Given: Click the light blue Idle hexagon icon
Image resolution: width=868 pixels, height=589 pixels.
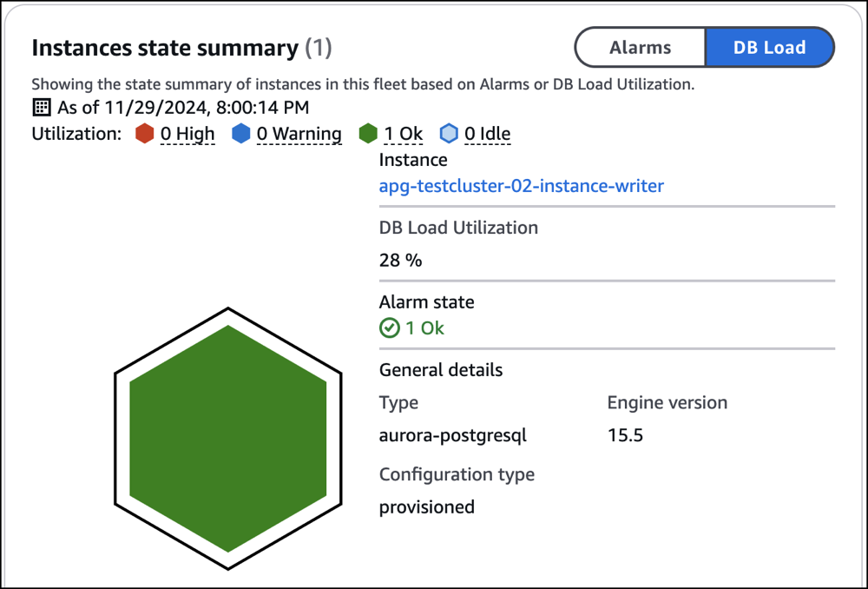Looking at the screenshot, I should click(x=448, y=133).
